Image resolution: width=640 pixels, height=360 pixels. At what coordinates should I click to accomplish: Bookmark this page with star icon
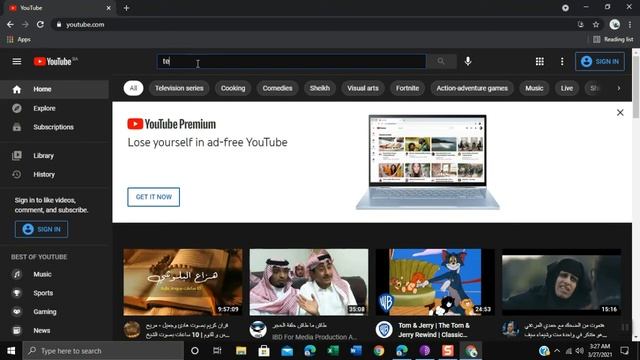tap(596, 24)
